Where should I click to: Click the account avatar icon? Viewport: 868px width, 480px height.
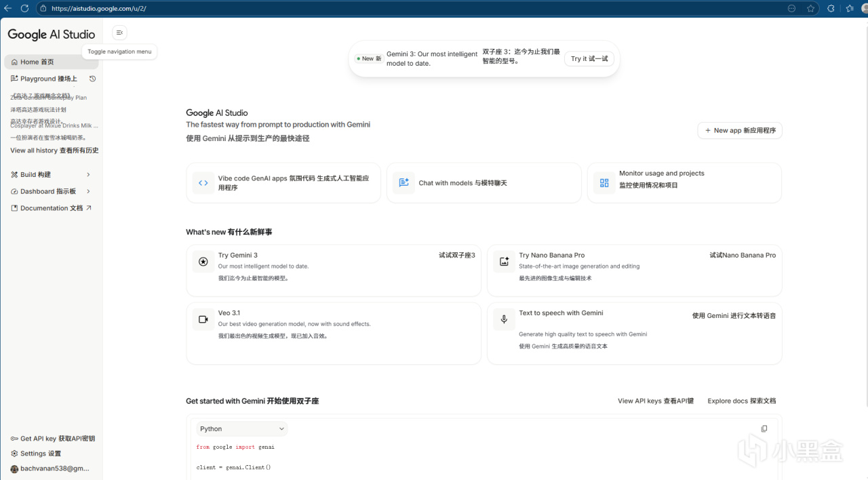point(14,468)
